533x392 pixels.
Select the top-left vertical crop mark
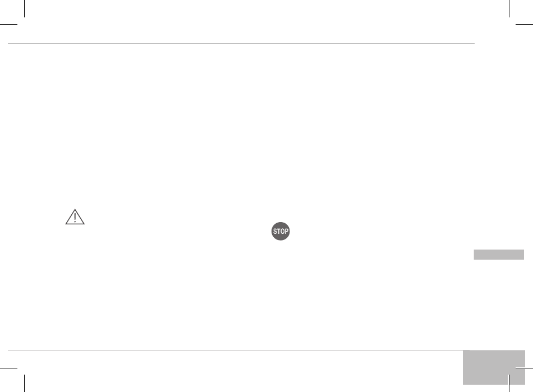(x=25, y=8)
